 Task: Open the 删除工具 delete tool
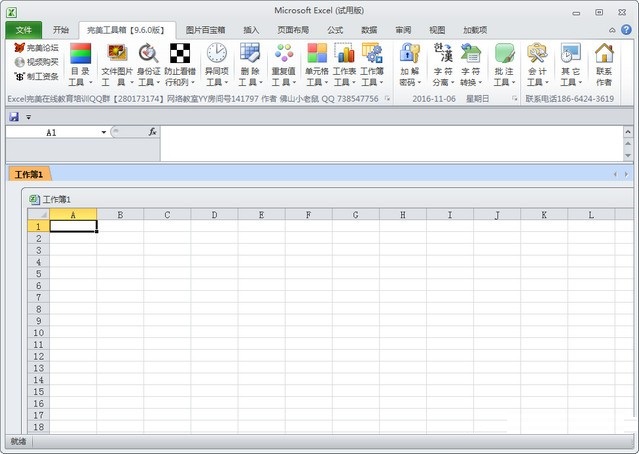[x=250, y=65]
